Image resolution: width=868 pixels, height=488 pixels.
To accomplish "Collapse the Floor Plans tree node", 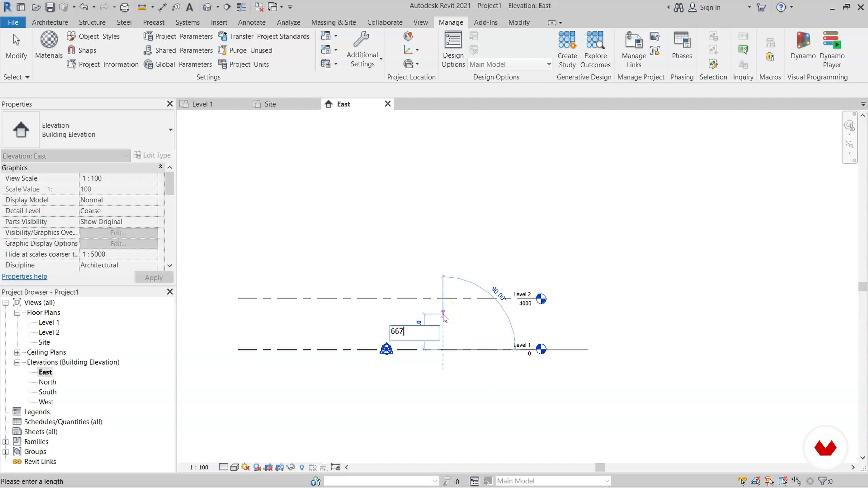I will click(x=17, y=313).
